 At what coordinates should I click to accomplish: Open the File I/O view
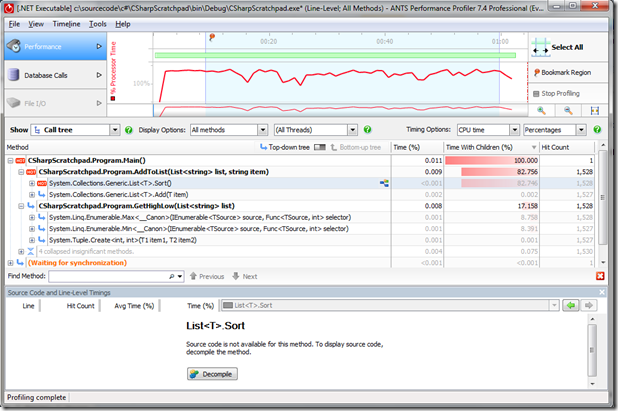(x=55, y=103)
